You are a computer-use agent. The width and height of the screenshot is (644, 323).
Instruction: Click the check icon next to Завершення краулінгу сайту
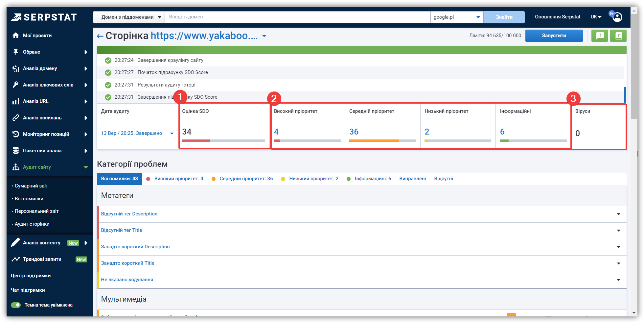(108, 60)
